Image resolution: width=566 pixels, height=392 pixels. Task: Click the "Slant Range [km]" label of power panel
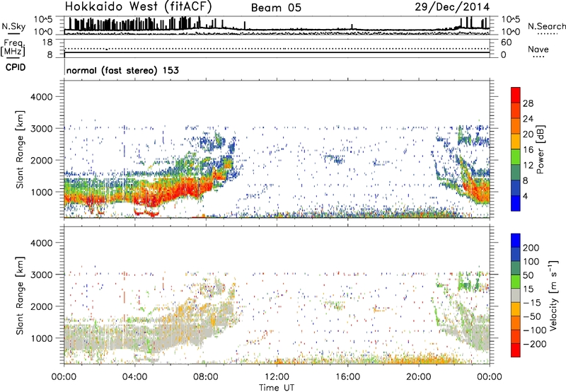click(x=20, y=149)
